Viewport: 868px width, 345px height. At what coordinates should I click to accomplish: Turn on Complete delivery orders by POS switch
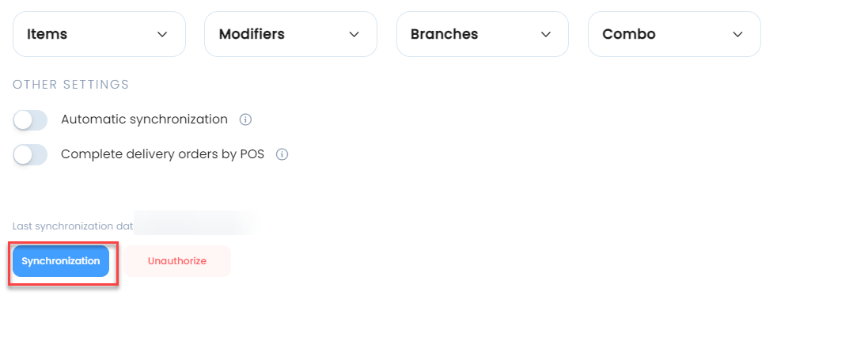[x=30, y=155]
